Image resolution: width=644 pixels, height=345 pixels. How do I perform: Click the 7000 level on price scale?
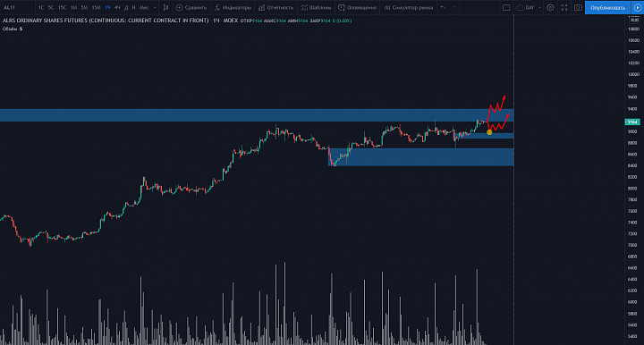[x=633, y=245]
